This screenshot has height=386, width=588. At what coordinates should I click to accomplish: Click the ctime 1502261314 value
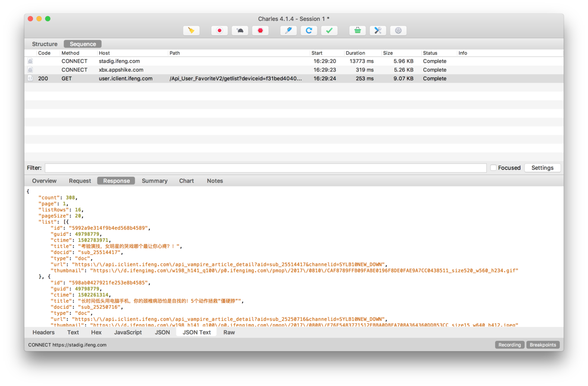click(93, 295)
